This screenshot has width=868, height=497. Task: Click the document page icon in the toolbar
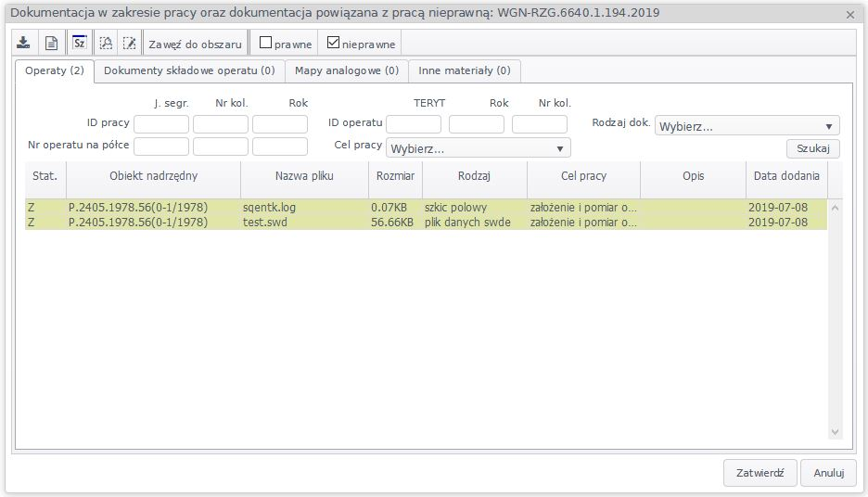pyautogui.click(x=52, y=44)
